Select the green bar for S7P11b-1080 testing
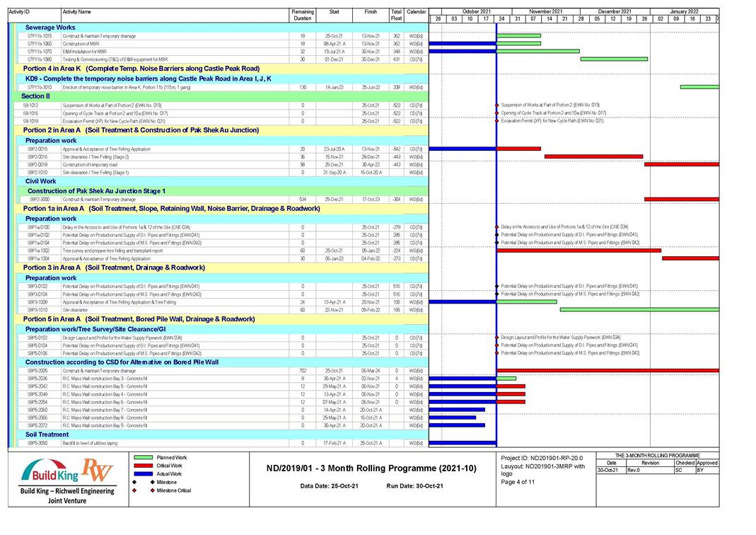756x535 pixels. coord(615,59)
